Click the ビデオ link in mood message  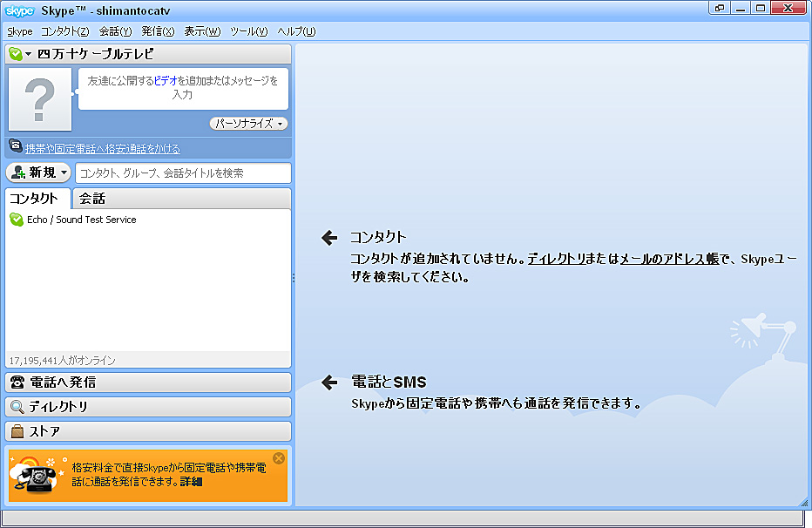coord(166,81)
